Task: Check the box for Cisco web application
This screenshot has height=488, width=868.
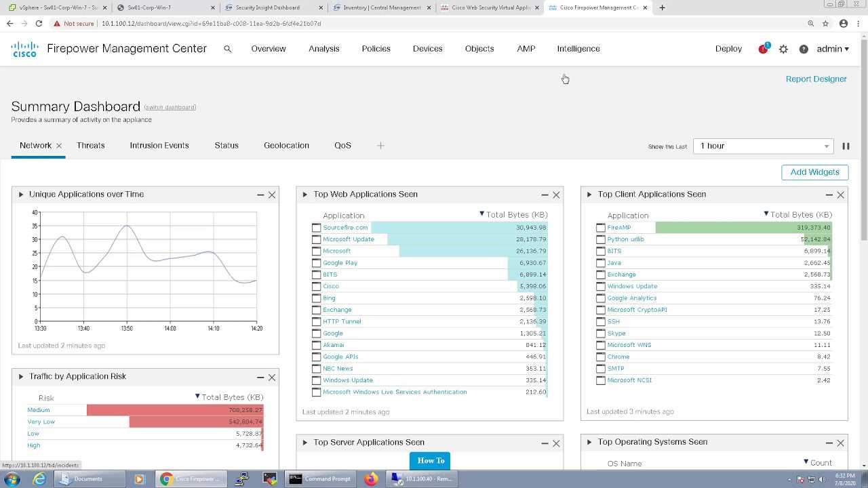Action: point(316,287)
